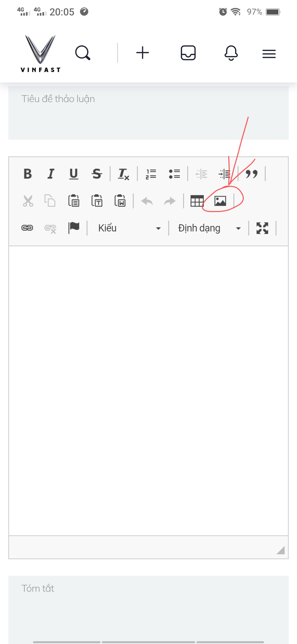Screen dimensions: 297x644
Task: Open the VinFast logo home link
Action: (40, 54)
